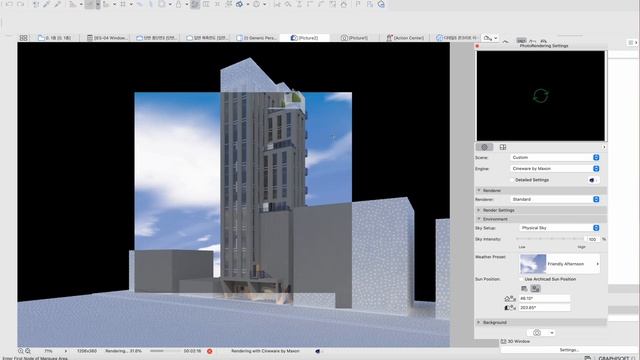Select the left sun position mode icon

point(524,289)
